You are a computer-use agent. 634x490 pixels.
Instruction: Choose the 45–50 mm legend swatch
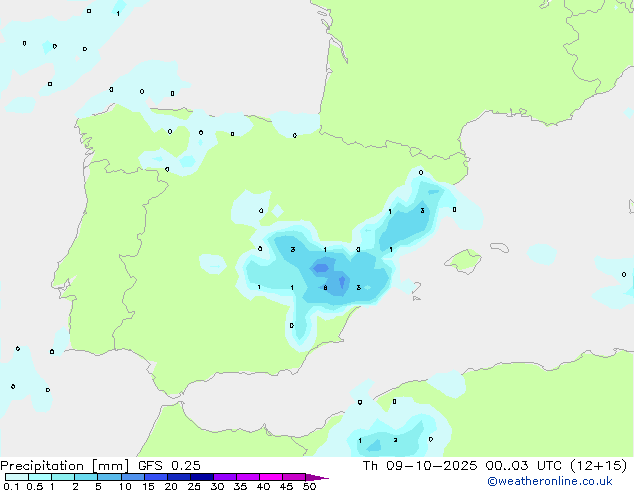(x=294, y=477)
